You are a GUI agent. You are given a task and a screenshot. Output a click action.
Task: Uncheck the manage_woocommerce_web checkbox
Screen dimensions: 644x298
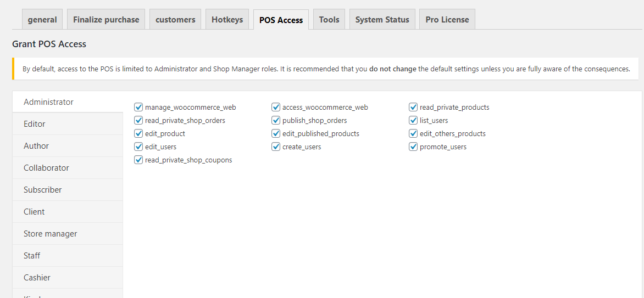138,108
